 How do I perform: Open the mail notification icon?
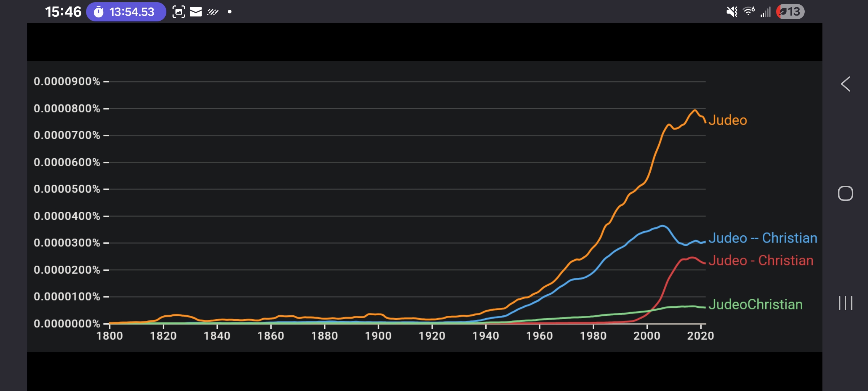(196, 12)
